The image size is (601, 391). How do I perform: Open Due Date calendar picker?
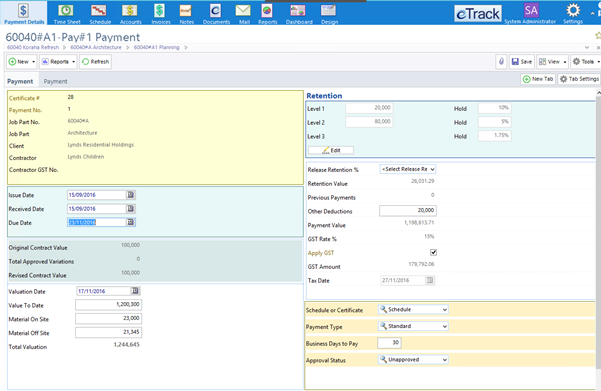coord(130,222)
